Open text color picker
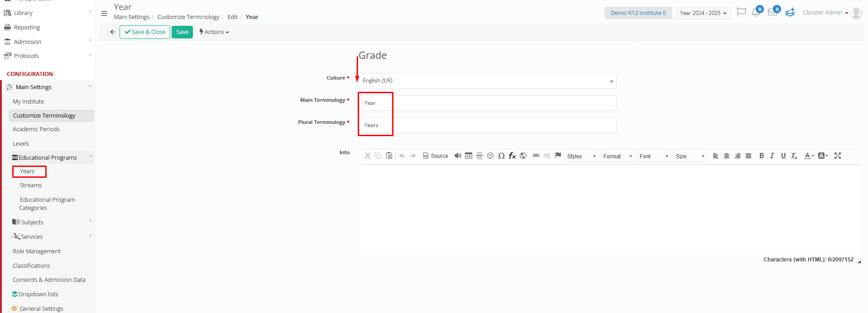The width and height of the screenshot is (868, 313). [x=809, y=156]
